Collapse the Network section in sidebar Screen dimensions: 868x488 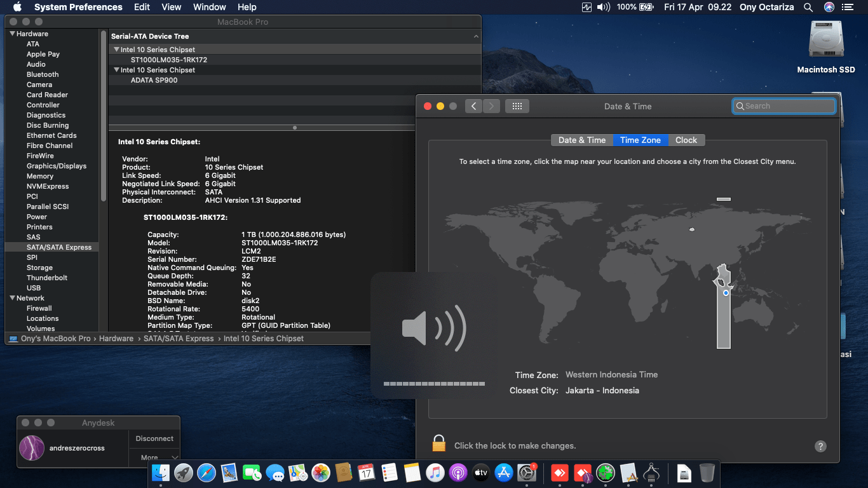click(x=12, y=298)
